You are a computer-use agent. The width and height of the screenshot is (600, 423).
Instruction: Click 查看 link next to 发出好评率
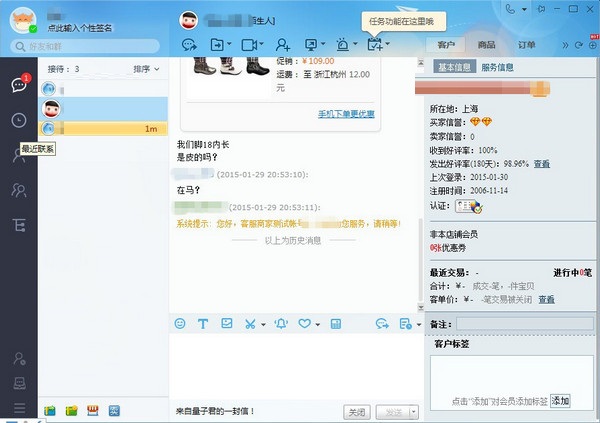point(542,164)
